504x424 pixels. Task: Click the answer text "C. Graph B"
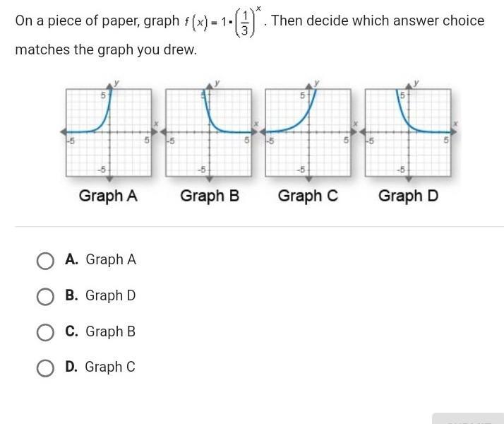pos(100,331)
